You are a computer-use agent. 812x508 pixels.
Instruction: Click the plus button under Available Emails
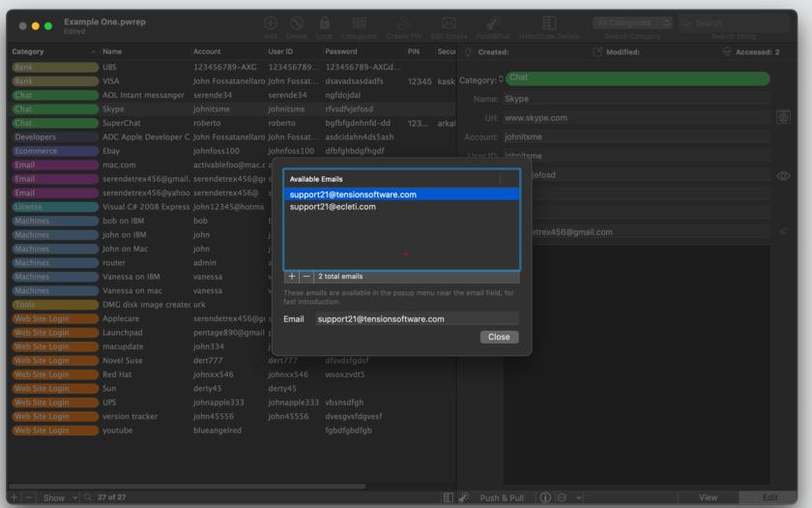[x=292, y=277]
